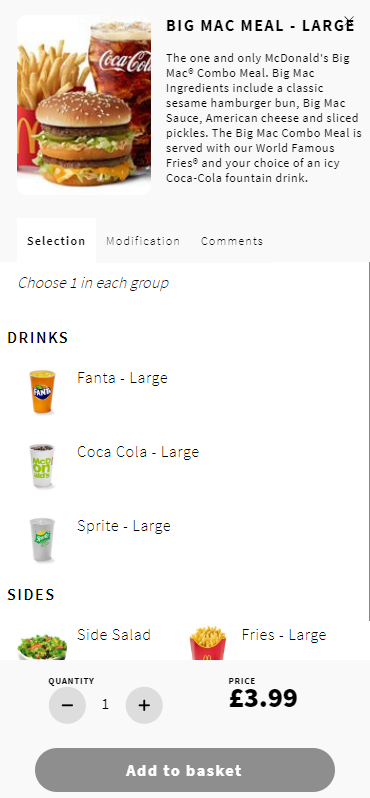The width and height of the screenshot is (370, 798).
Task: Click the Big Mac meal product photo
Action: [84, 105]
